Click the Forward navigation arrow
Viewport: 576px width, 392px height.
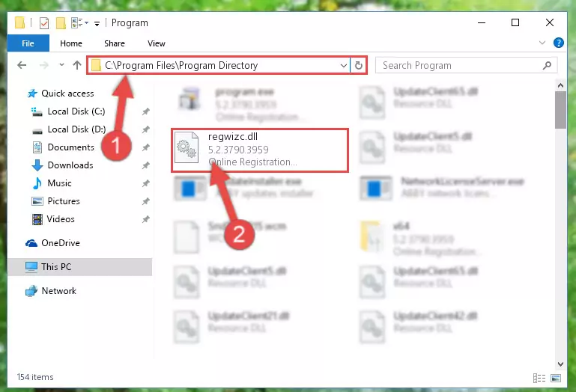pyautogui.click(x=43, y=65)
